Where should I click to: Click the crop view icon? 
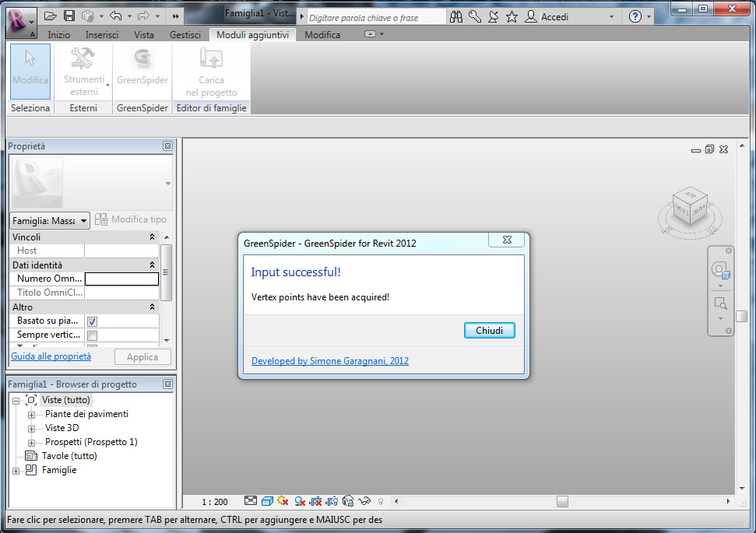[x=316, y=502]
